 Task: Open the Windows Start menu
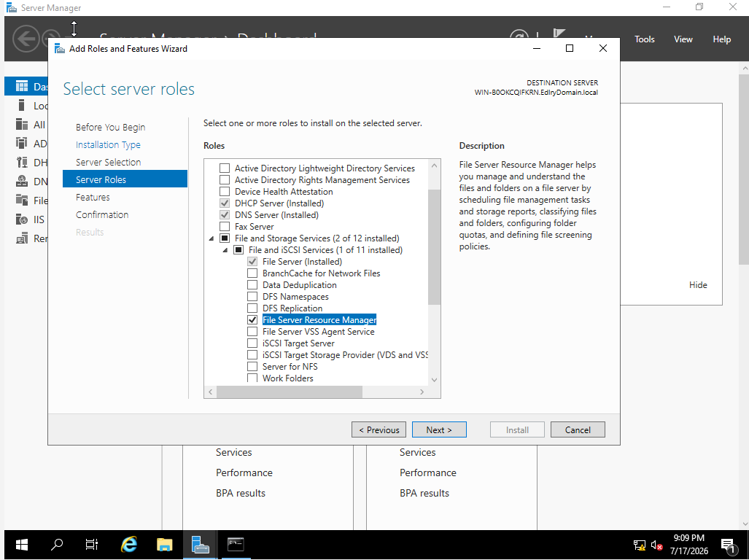(x=21, y=545)
